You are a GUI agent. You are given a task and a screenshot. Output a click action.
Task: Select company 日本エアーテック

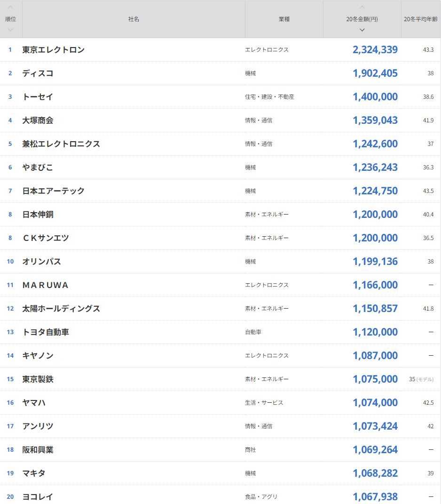(53, 191)
